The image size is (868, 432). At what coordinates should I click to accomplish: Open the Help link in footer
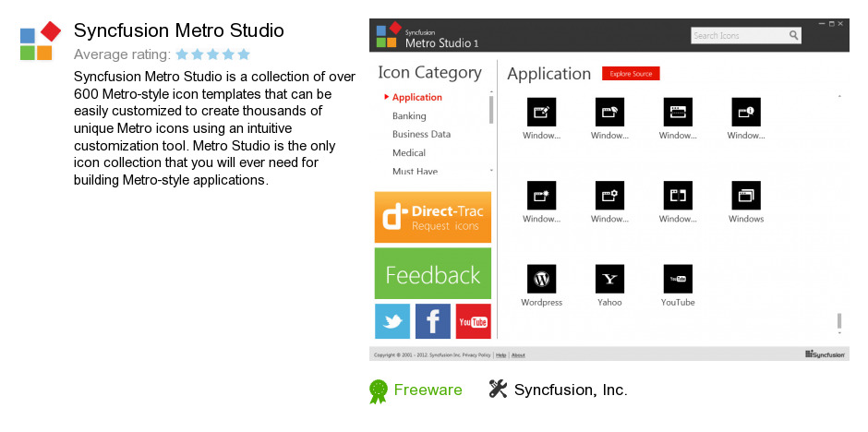[x=501, y=355]
